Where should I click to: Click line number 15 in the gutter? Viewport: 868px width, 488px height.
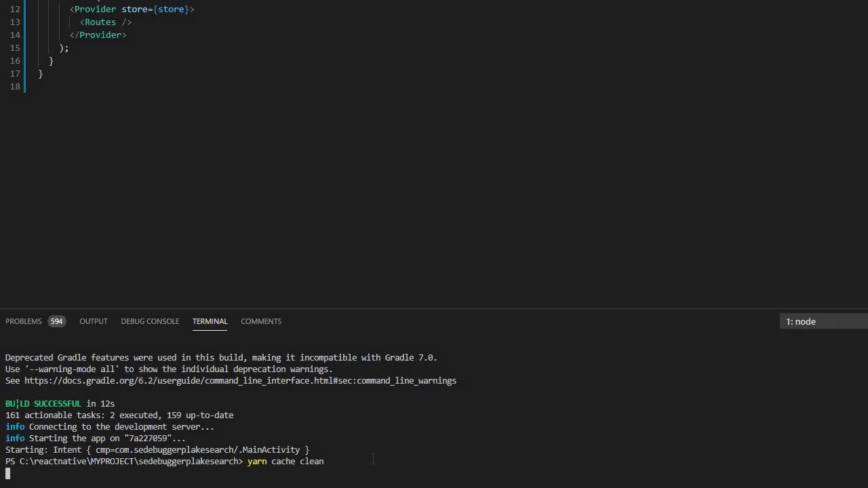pyautogui.click(x=15, y=48)
